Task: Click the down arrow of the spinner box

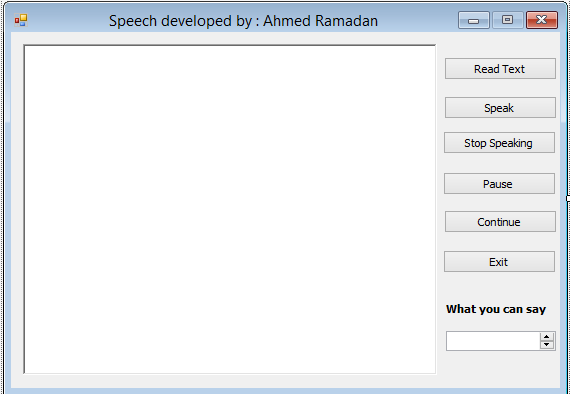Action: 546,345
